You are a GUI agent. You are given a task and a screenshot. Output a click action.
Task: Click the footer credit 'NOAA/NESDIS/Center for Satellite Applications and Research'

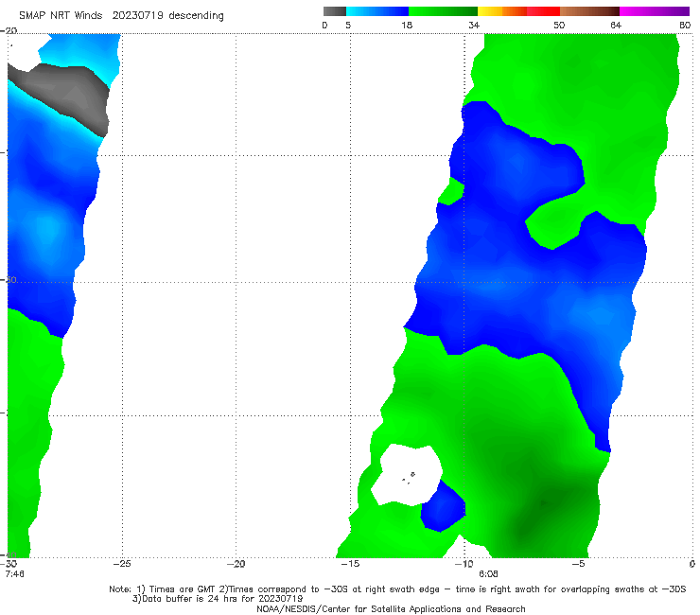pos(391,608)
